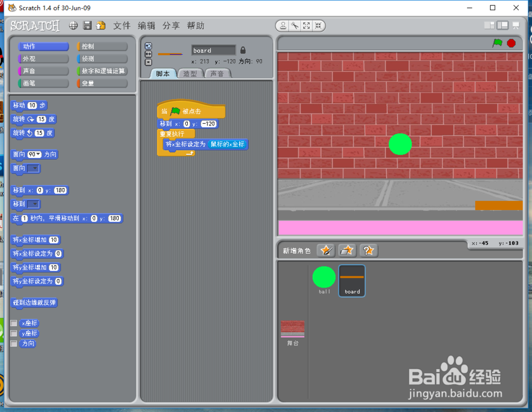
Task: Click the red stop sign button
Action: point(511,43)
